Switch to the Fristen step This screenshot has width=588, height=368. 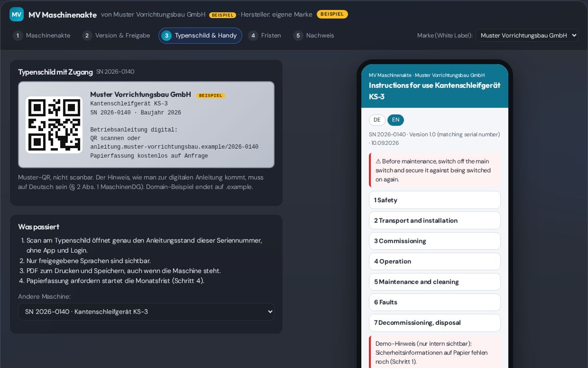(265, 35)
